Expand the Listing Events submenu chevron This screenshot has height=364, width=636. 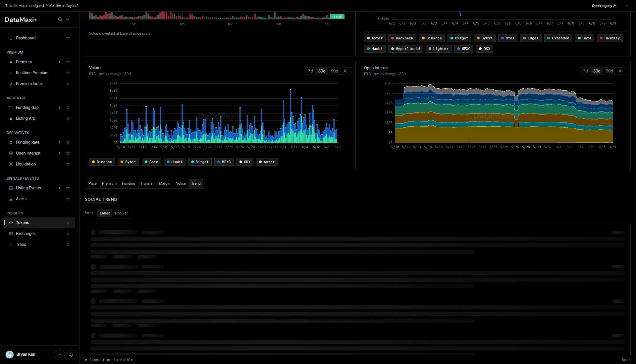pos(60,188)
